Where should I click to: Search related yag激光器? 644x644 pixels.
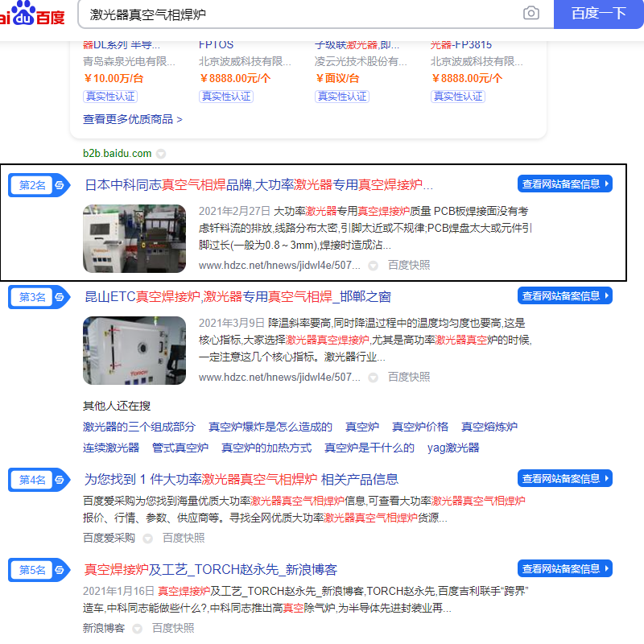click(453, 448)
